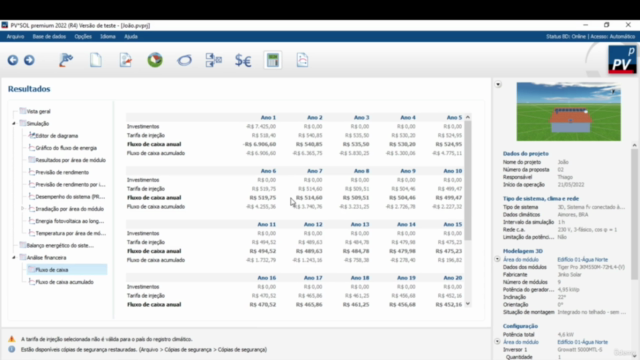Expand the Irradiação por área do módulo node

pyautogui.click(x=23, y=209)
